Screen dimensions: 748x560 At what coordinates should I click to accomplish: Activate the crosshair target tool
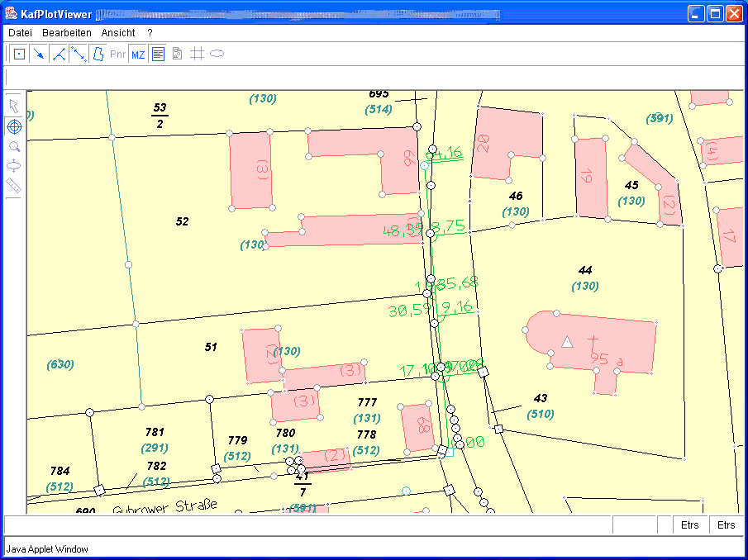point(14,126)
